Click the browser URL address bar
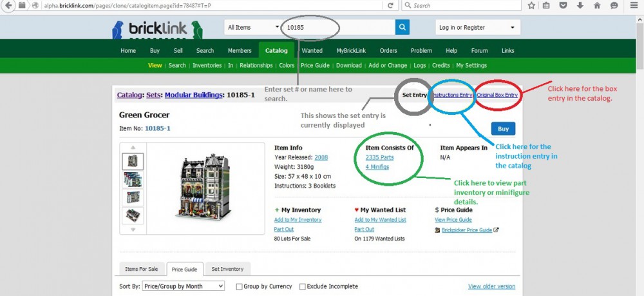Viewport: 644px width, 296px height. point(211,5)
